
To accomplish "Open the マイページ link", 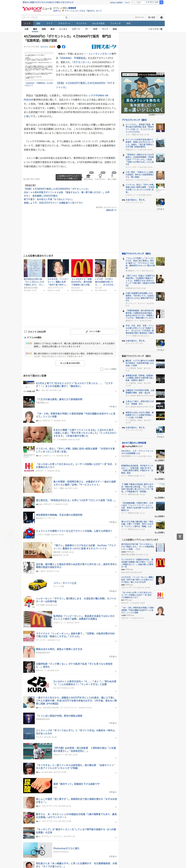I will [139, 18].
